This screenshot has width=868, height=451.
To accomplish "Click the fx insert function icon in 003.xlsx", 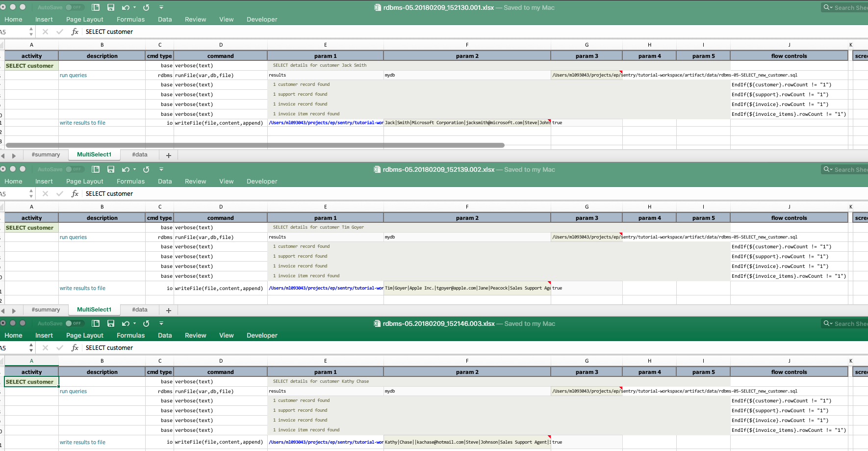I will 75,347.
